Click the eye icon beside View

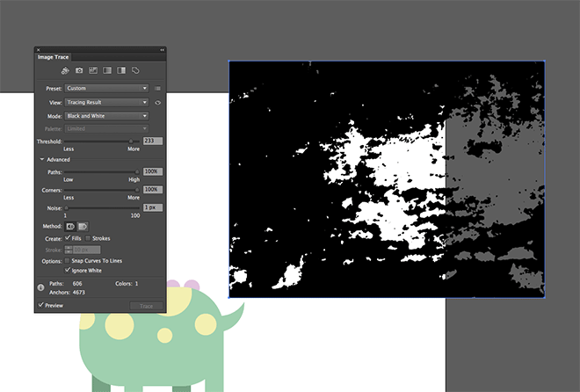(x=158, y=103)
